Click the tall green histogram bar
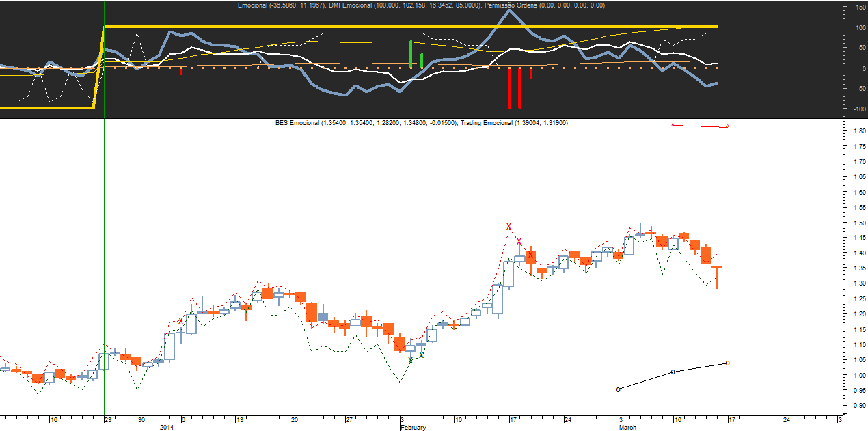The height and width of the screenshot is (431, 868). [411, 54]
